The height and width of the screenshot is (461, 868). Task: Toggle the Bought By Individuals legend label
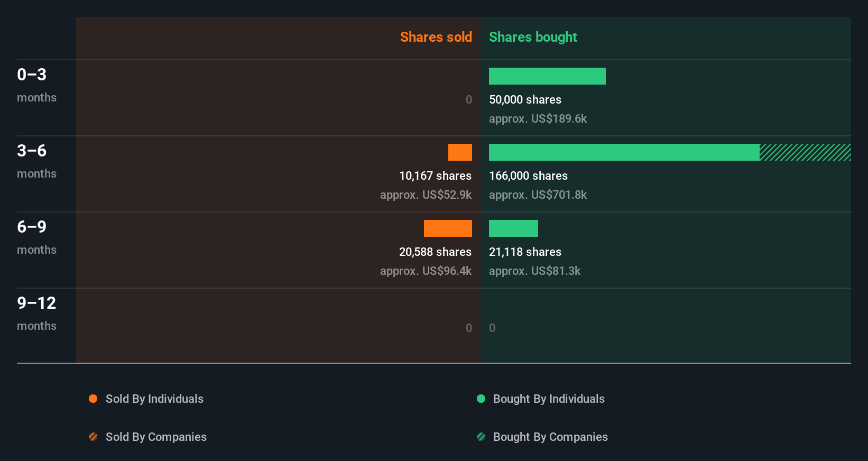(x=549, y=399)
